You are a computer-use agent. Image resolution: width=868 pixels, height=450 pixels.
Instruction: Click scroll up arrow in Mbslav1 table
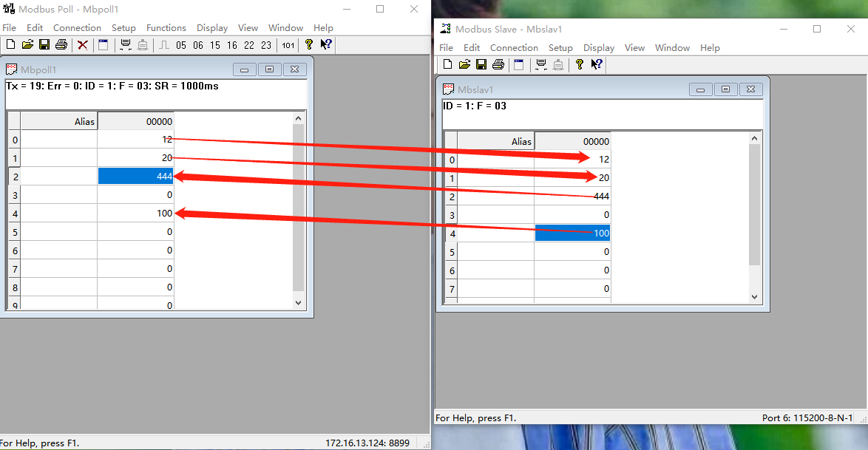[x=755, y=138]
